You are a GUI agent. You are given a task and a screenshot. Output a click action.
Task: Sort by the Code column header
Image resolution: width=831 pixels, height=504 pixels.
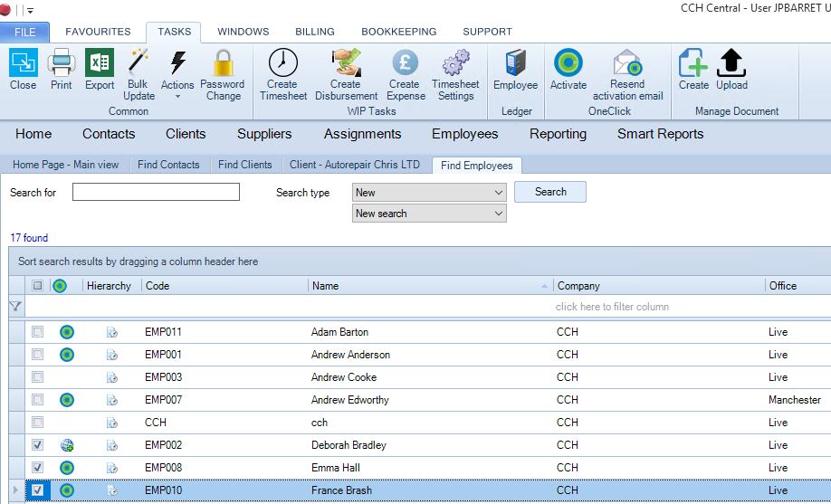click(x=224, y=286)
